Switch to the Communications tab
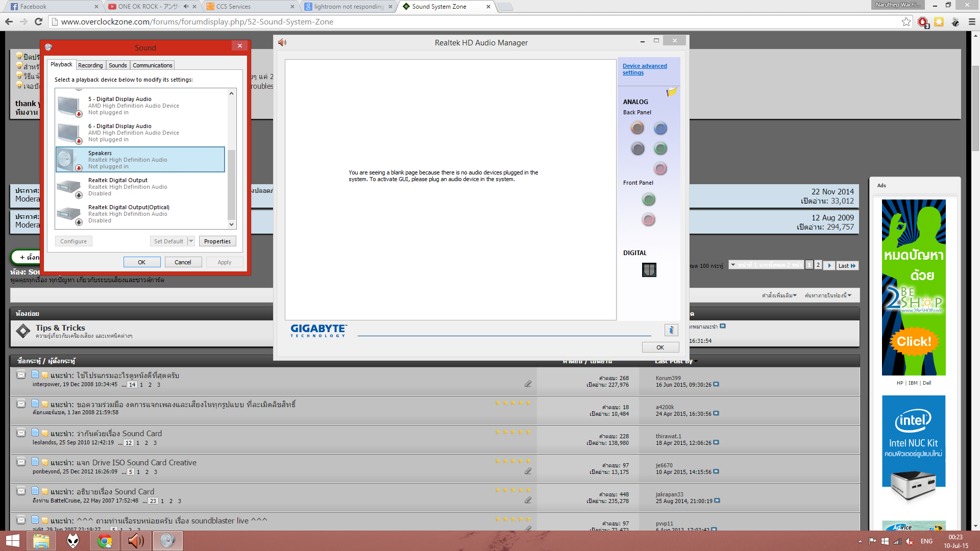 (152, 65)
